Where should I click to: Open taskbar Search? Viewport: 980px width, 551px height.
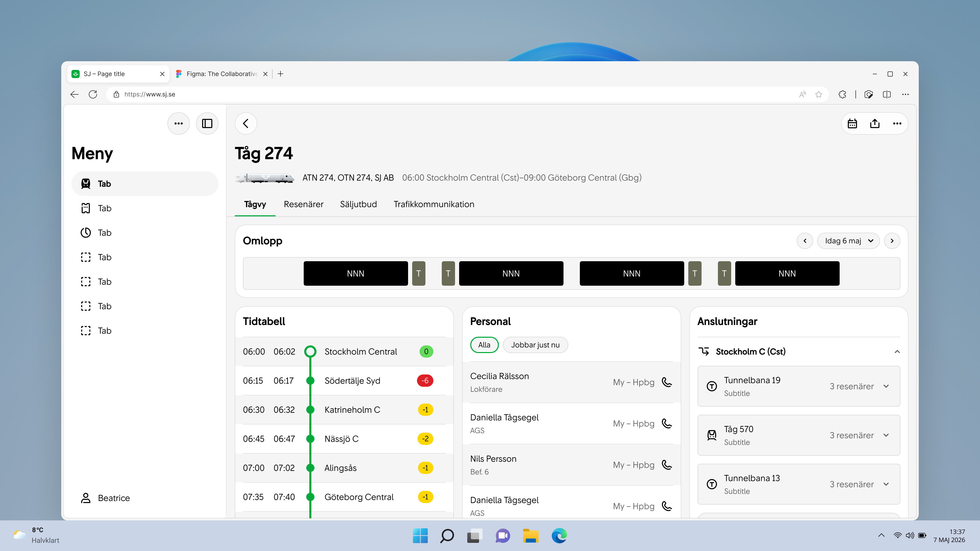click(447, 536)
